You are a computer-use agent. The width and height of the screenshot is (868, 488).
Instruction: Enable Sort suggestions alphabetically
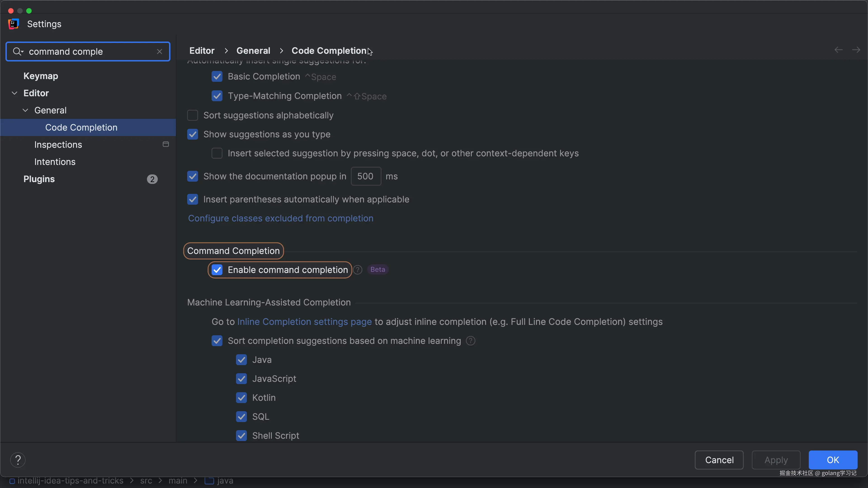[193, 115]
